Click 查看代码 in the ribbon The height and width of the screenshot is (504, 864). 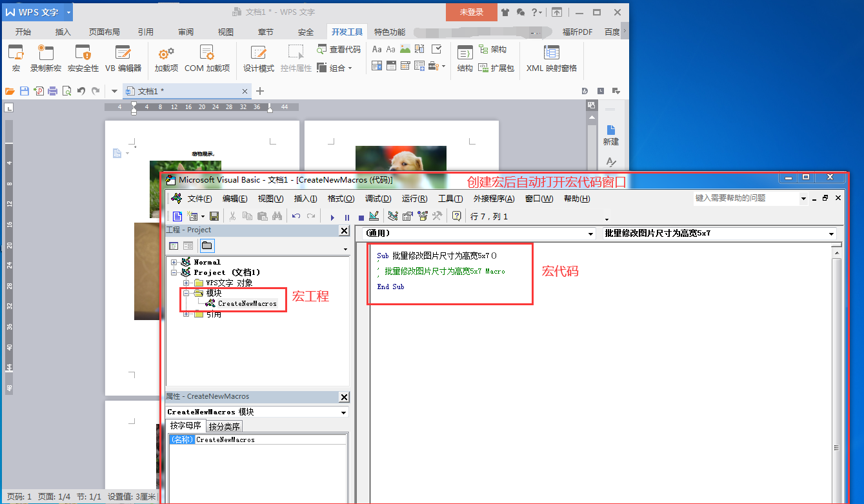339,49
